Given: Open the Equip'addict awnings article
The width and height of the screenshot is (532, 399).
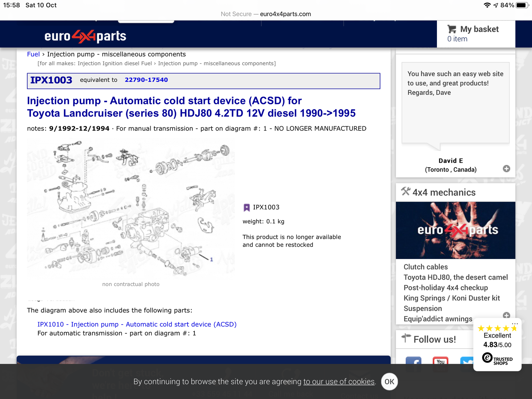Looking at the screenshot, I should (438, 319).
